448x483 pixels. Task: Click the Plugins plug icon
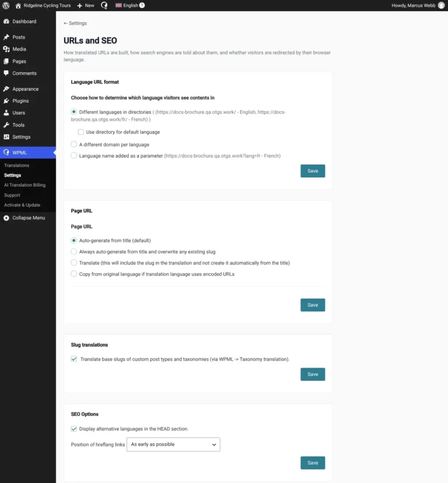pos(6,101)
